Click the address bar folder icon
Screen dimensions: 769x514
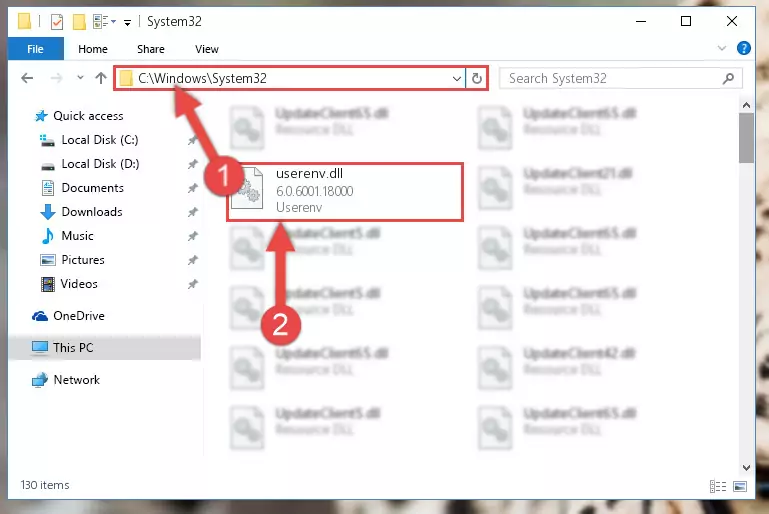pyautogui.click(x=126, y=78)
